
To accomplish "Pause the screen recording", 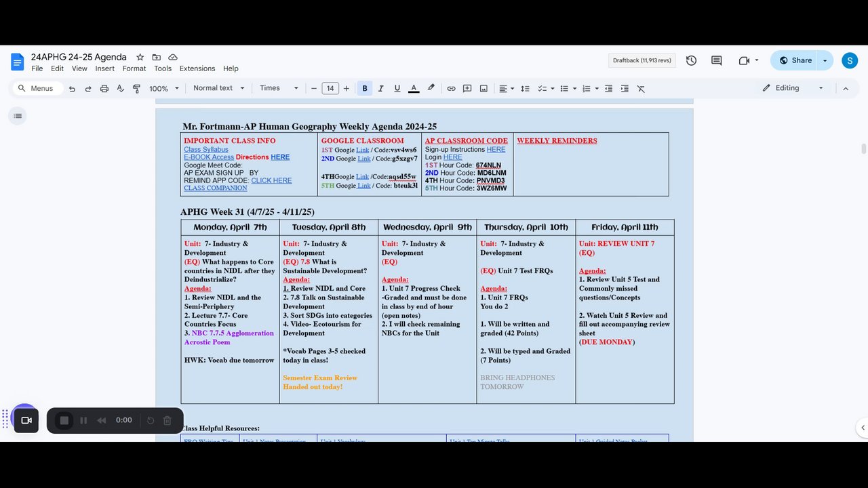I will point(83,420).
